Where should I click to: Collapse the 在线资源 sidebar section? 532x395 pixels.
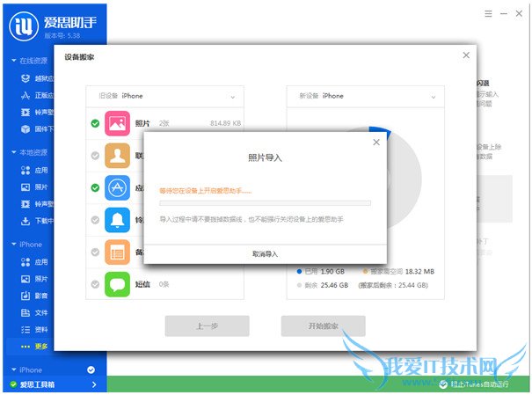click(14, 61)
